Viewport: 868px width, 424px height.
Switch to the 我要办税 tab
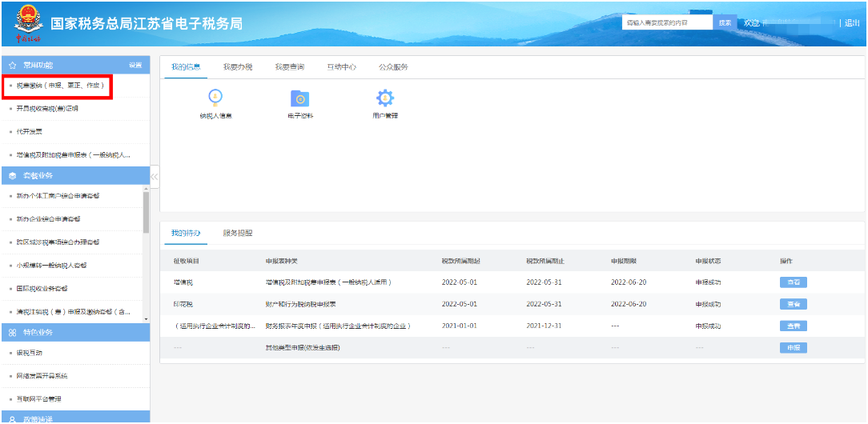(238, 67)
